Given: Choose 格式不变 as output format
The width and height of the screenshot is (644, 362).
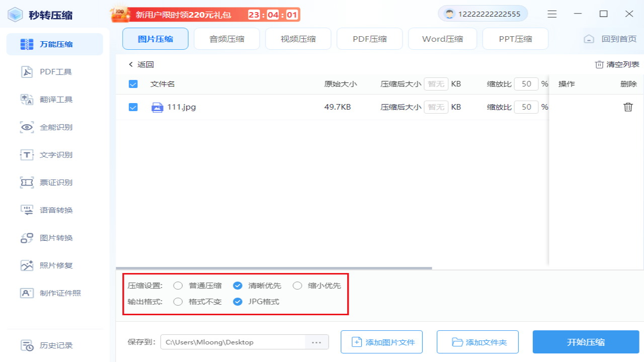Looking at the screenshot, I should tap(178, 302).
